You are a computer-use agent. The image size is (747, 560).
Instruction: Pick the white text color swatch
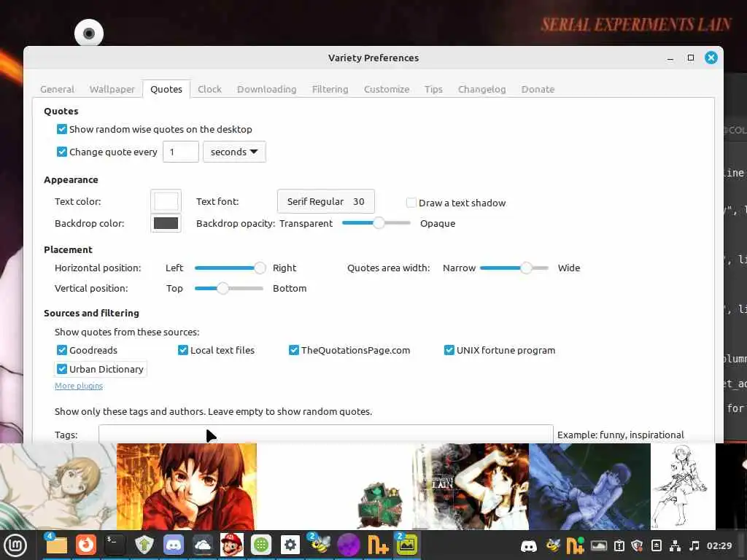click(x=166, y=201)
